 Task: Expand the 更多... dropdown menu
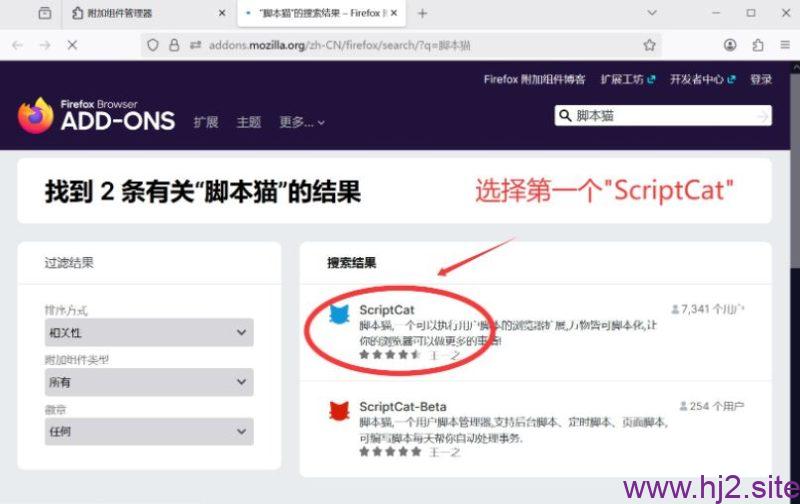tap(302, 122)
